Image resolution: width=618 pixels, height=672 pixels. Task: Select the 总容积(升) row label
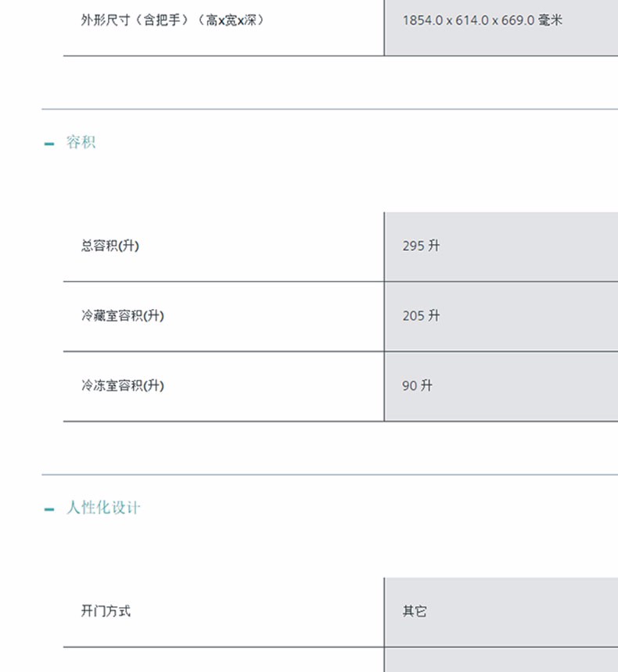pos(110,246)
